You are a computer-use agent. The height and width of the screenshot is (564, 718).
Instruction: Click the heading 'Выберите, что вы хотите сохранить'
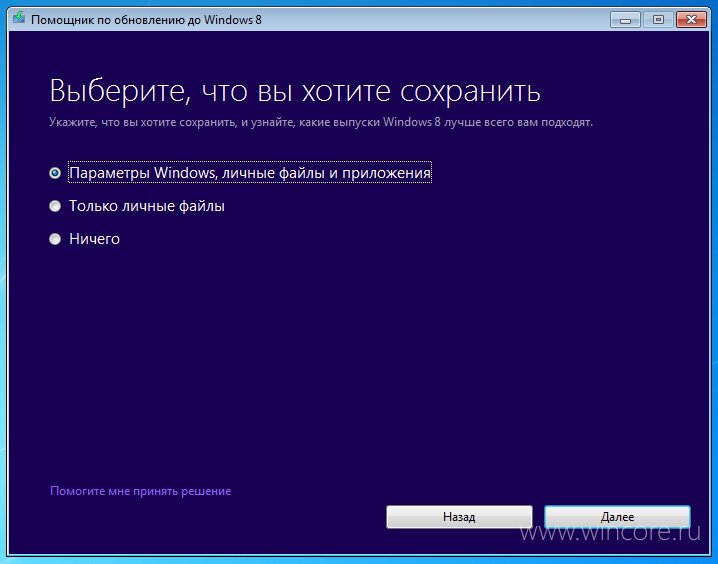295,91
